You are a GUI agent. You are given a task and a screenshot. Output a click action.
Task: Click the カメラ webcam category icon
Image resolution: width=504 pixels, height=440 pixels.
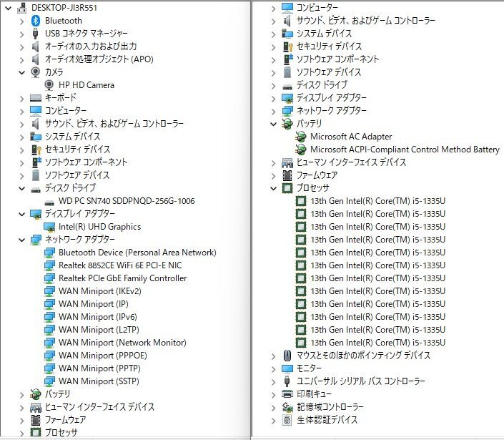[x=35, y=72]
